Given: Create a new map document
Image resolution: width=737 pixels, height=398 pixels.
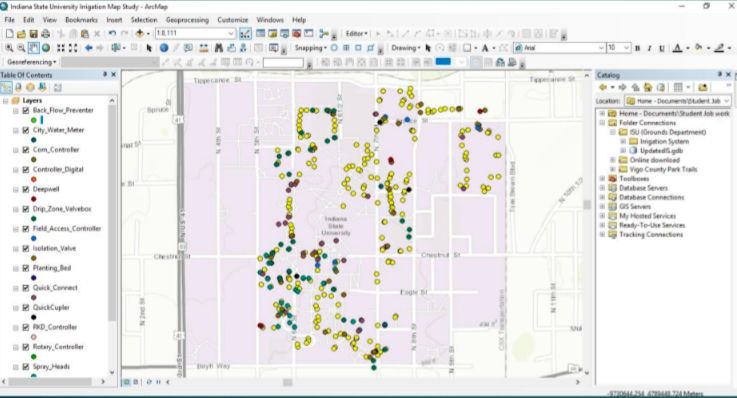Looking at the screenshot, I should point(9,34).
